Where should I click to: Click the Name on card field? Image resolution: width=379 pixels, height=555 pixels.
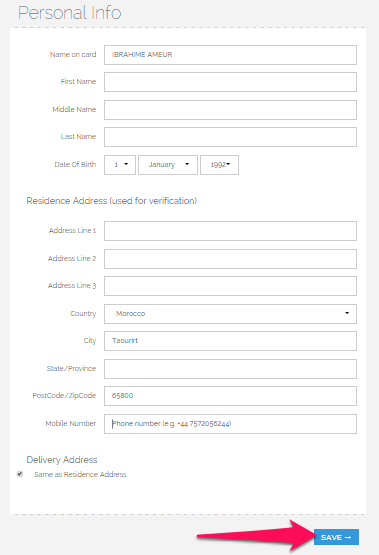230,55
